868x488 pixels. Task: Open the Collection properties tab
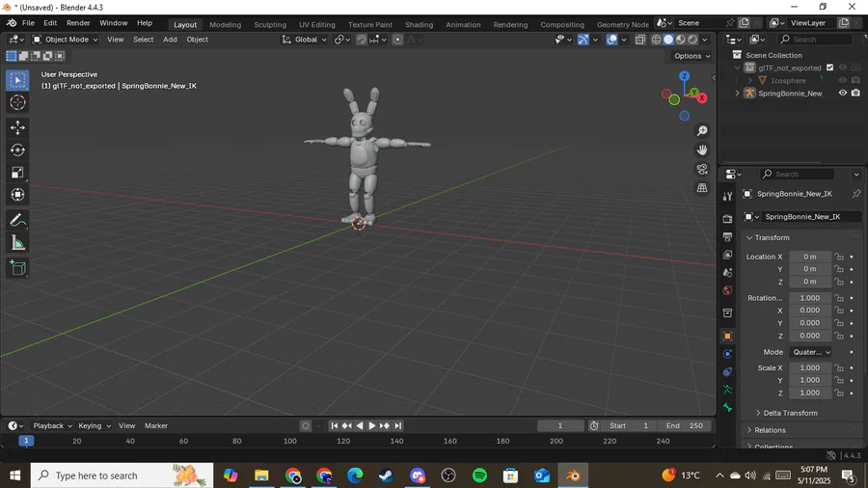point(727,313)
